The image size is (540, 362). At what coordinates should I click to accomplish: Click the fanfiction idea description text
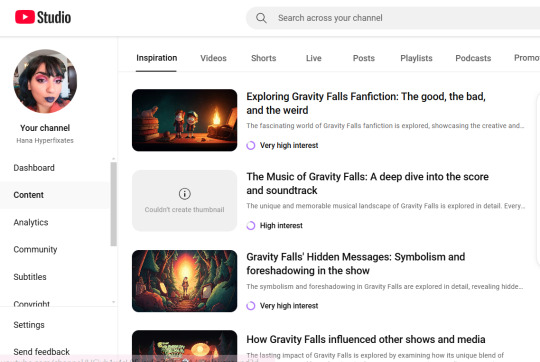pos(385,126)
